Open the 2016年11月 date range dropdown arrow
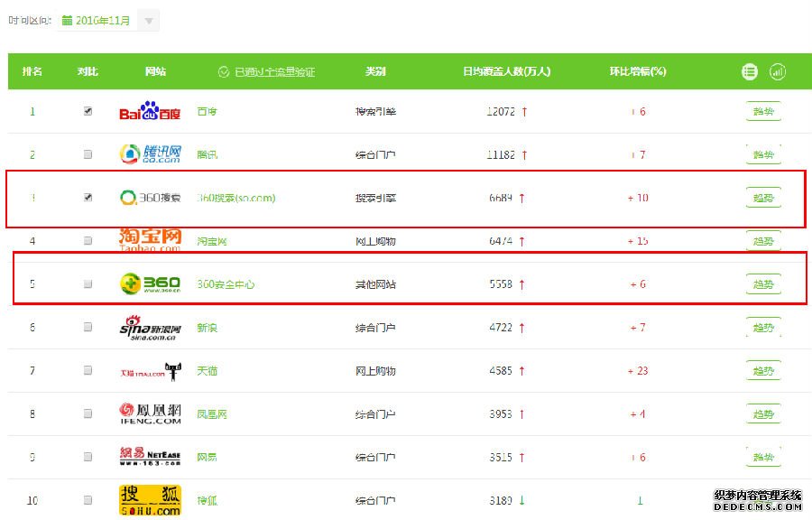The height and width of the screenshot is (520, 812). point(149,21)
